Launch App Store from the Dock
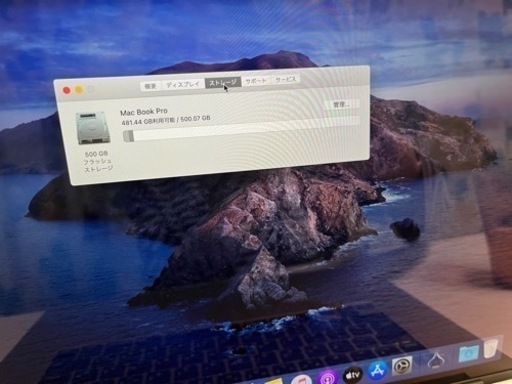 tap(378, 370)
